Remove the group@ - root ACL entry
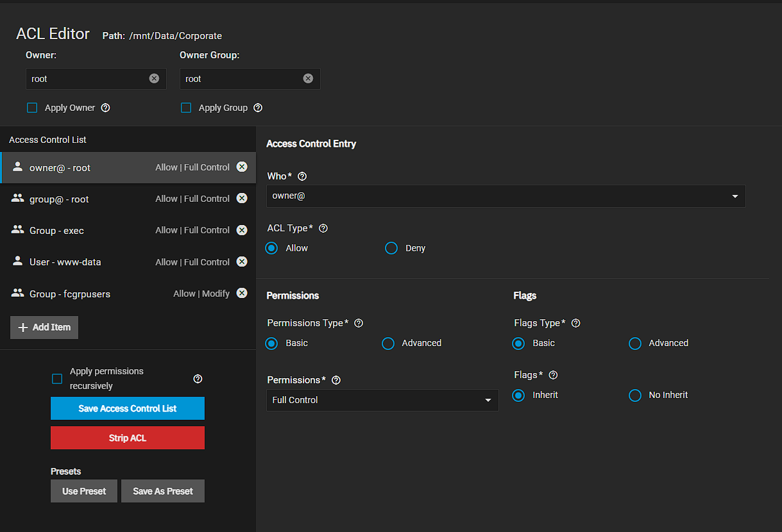Viewport: 782px width, 532px height. coord(242,198)
